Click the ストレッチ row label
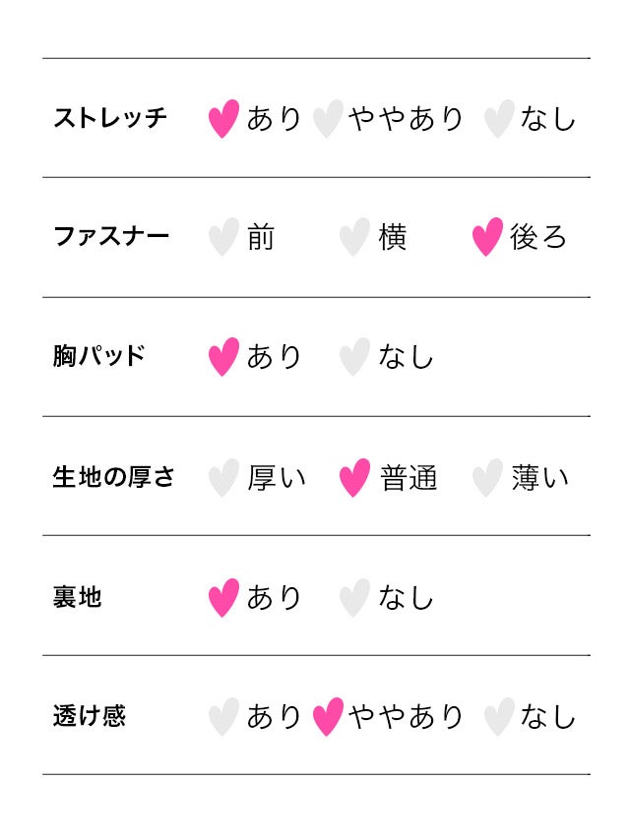The height and width of the screenshot is (840, 630). tap(110, 119)
